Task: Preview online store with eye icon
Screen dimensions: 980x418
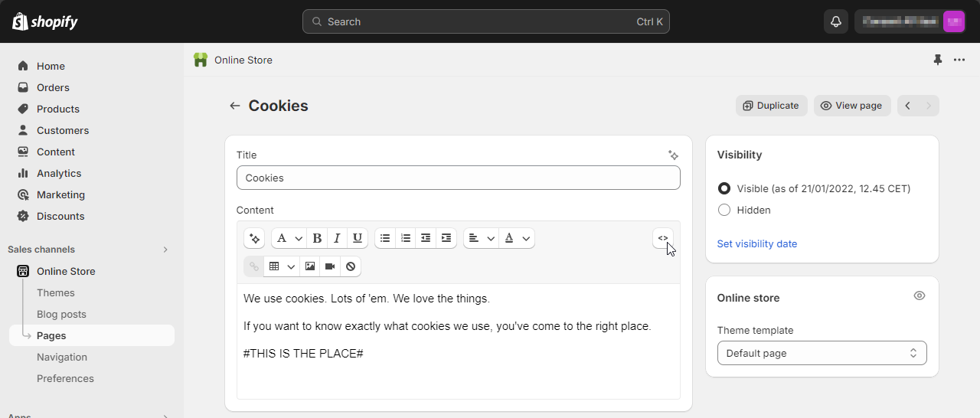Action: pos(920,296)
